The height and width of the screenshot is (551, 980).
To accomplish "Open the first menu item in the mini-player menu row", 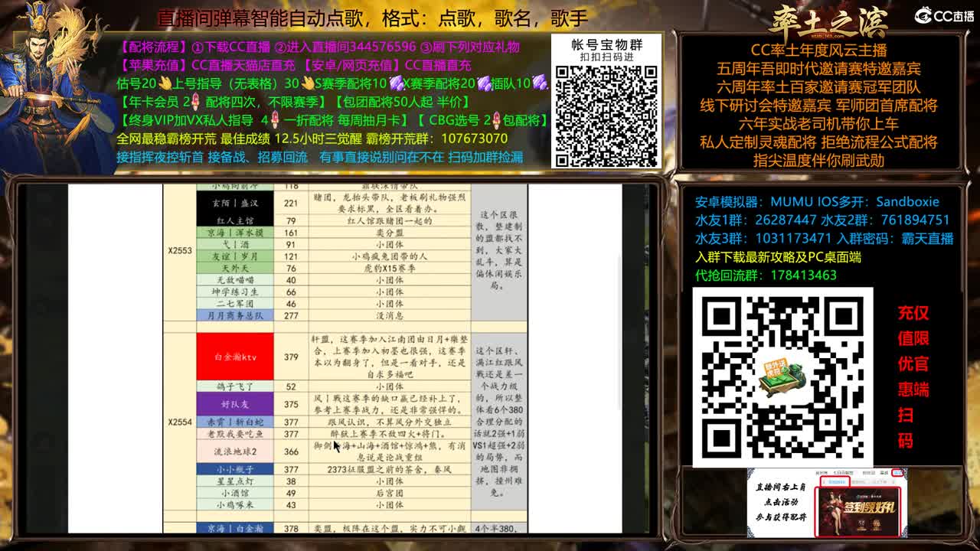I will pos(819,473).
